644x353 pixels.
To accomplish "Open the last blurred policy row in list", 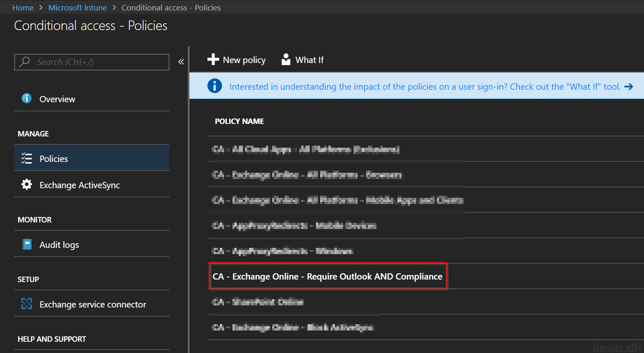I will pyautogui.click(x=293, y=327).
